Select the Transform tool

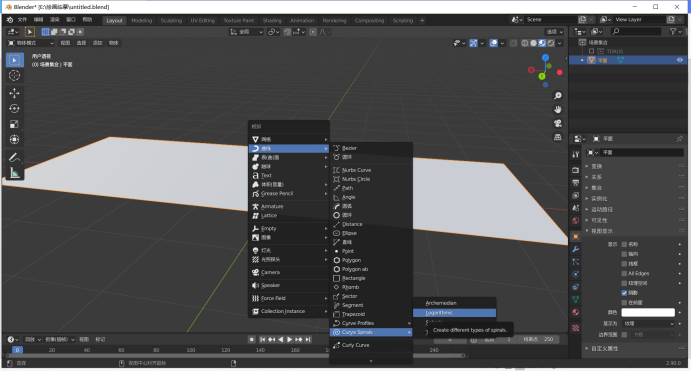click(15, 139)
